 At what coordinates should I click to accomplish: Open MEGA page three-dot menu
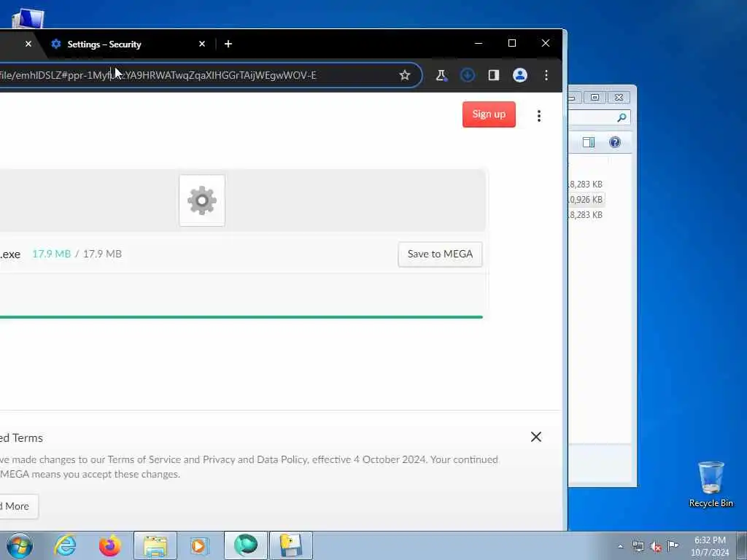(x=539, y=116)
